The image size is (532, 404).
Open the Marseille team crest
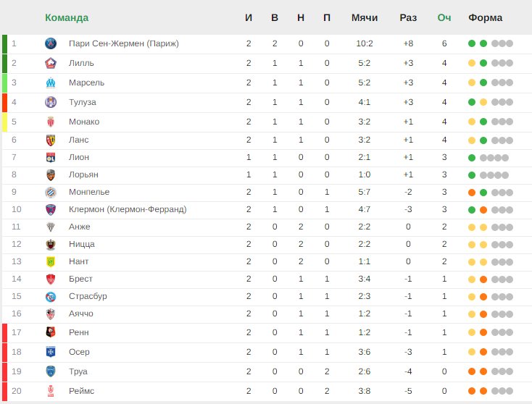[51, 83]
